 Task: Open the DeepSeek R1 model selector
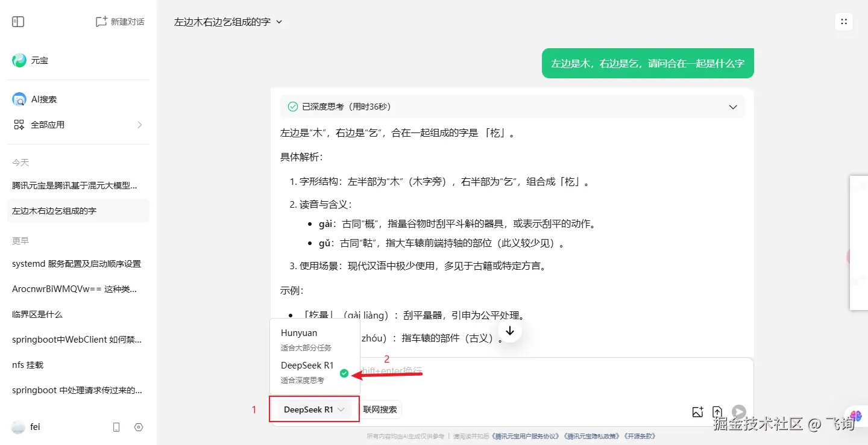click(314, 409)
